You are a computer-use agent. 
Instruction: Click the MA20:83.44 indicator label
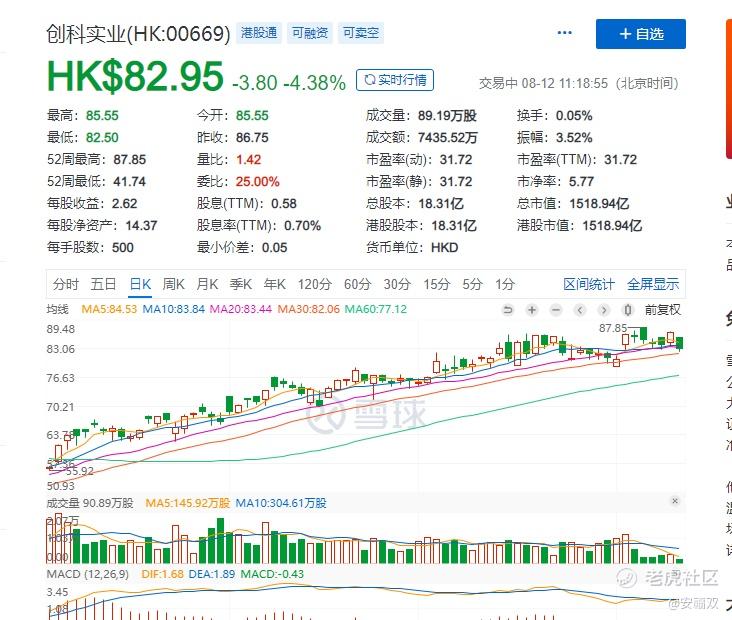point(240,309)
